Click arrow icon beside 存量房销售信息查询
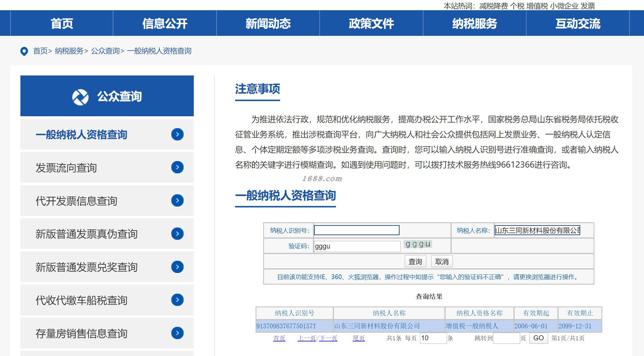This screenshot has height=356, width=644. (x=177, y=333)
